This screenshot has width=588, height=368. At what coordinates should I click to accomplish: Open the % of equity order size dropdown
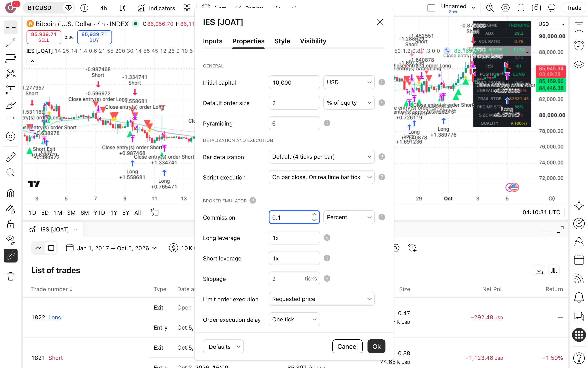pyautogui.click(x=349, y=103)
